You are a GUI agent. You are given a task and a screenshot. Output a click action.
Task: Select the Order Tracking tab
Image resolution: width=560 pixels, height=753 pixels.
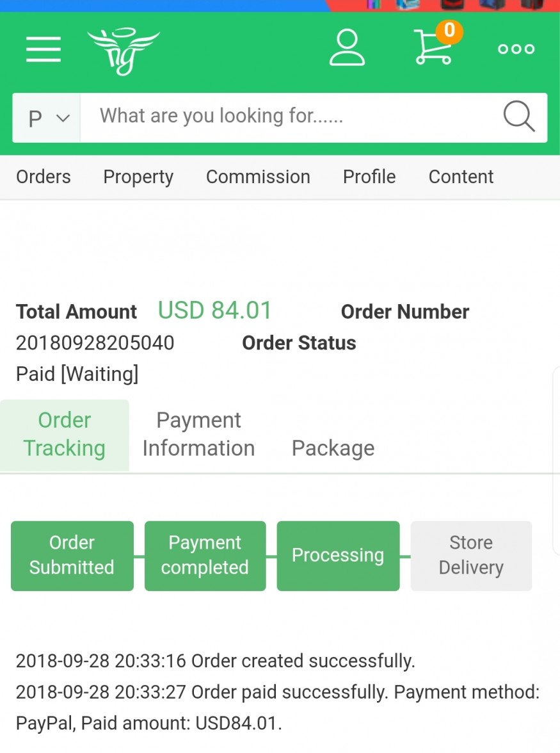click(65, 435)
